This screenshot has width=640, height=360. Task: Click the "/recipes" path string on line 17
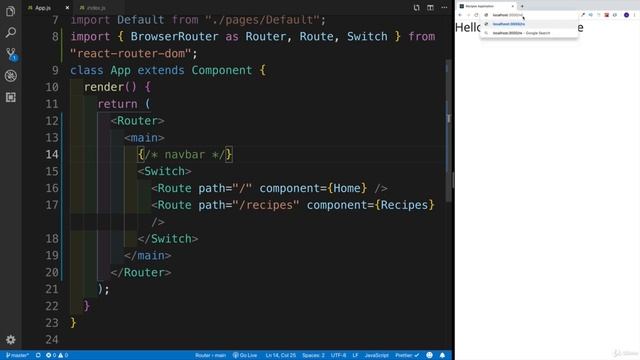[266, 204]
